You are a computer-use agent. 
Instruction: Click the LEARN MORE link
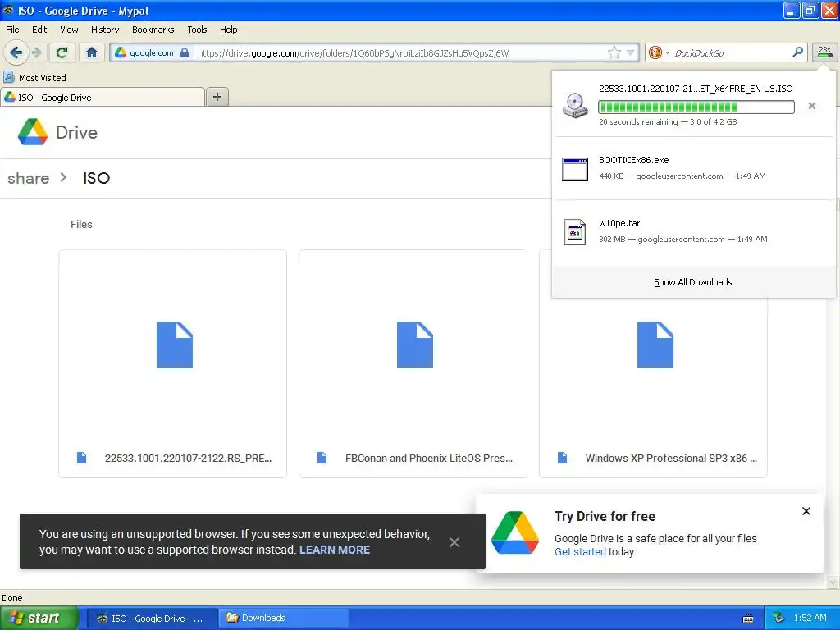click(x=335, y=550)
